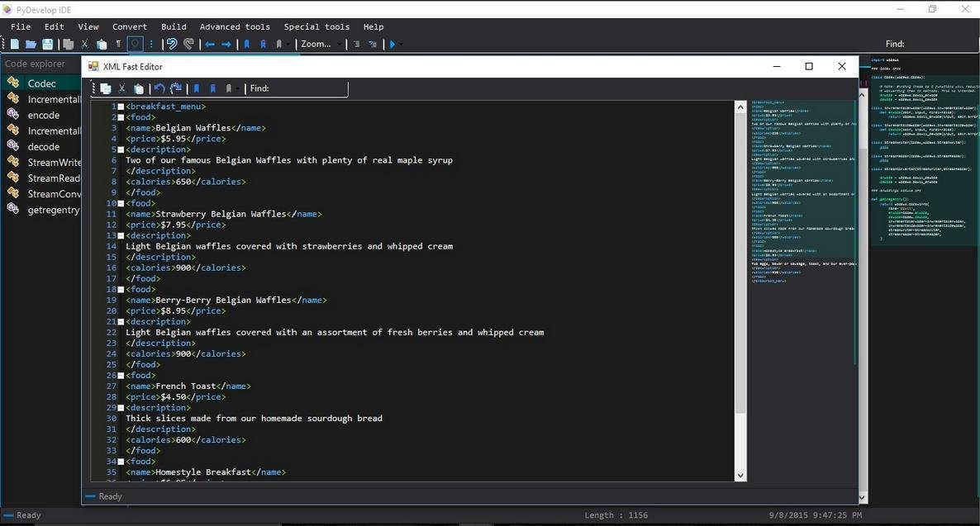Image resolution: width=980 pixels, height=526 pixels.
Task: Open the Special tools menu
Action: click(316, 27)
